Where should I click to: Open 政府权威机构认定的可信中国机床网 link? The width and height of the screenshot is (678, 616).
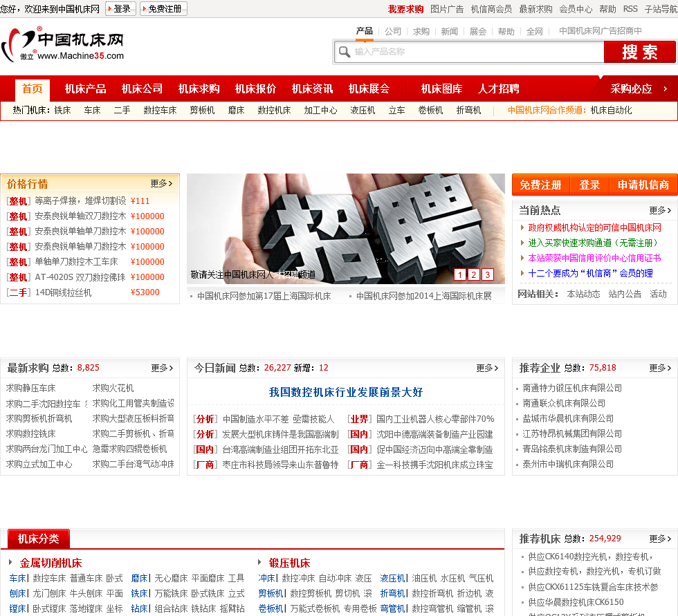click(x=594, y=227)
